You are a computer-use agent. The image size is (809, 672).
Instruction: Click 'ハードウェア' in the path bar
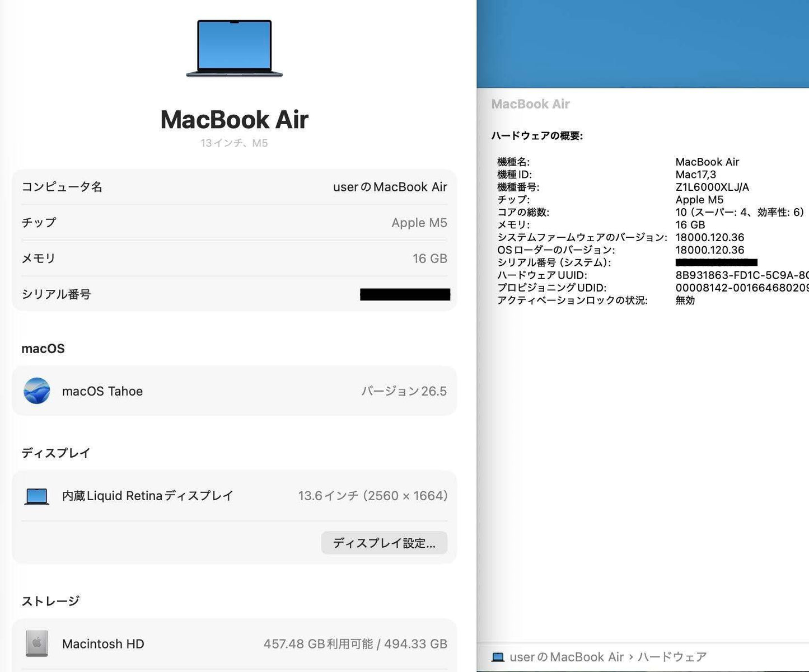(672, 657)
